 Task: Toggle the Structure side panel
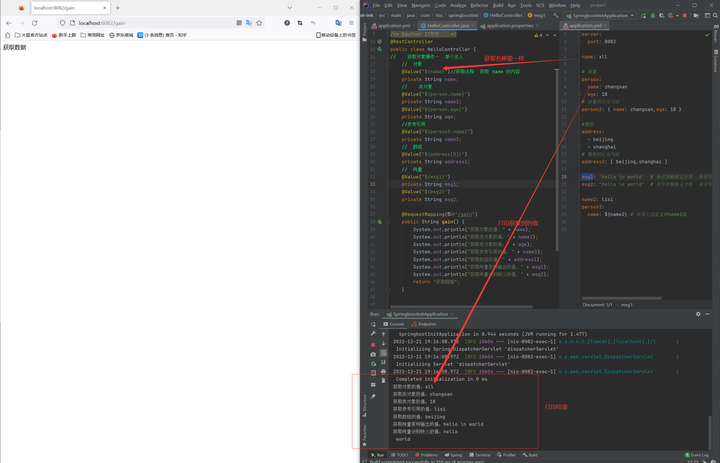tap(364, 405)
